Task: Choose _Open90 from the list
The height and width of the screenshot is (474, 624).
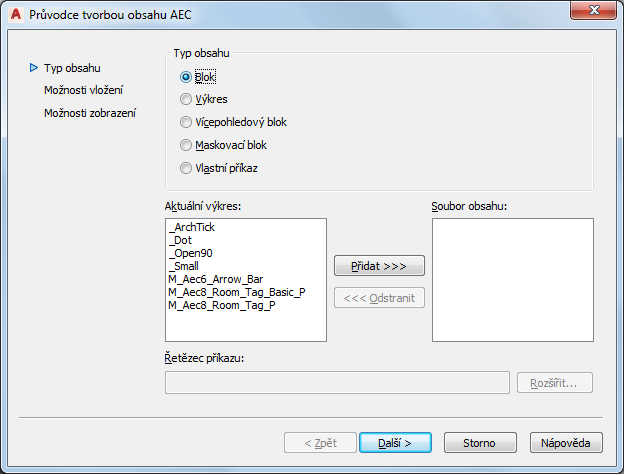Action: [189, 253]
